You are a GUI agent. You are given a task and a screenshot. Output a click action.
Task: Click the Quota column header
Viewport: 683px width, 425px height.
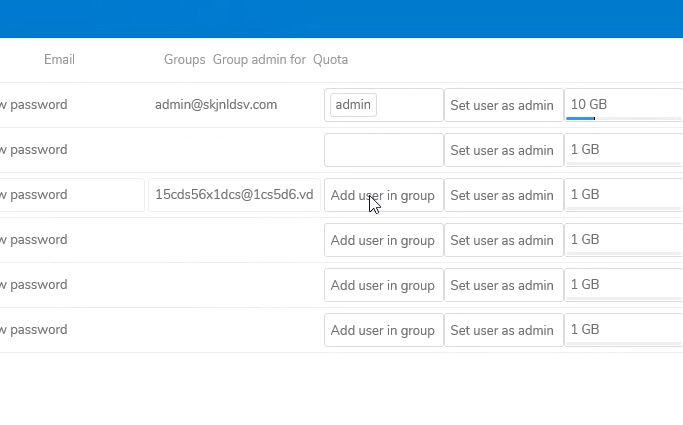coord(330,60)
